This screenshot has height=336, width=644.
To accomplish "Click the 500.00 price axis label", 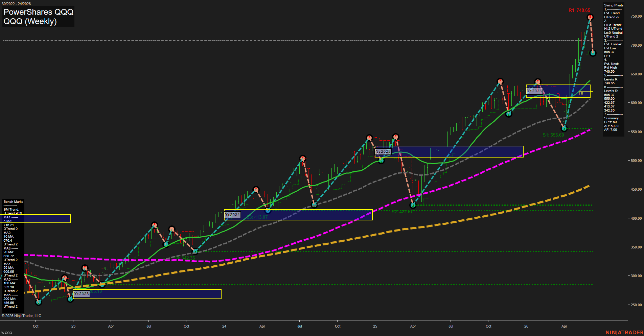I will click(x=636, y=161).
